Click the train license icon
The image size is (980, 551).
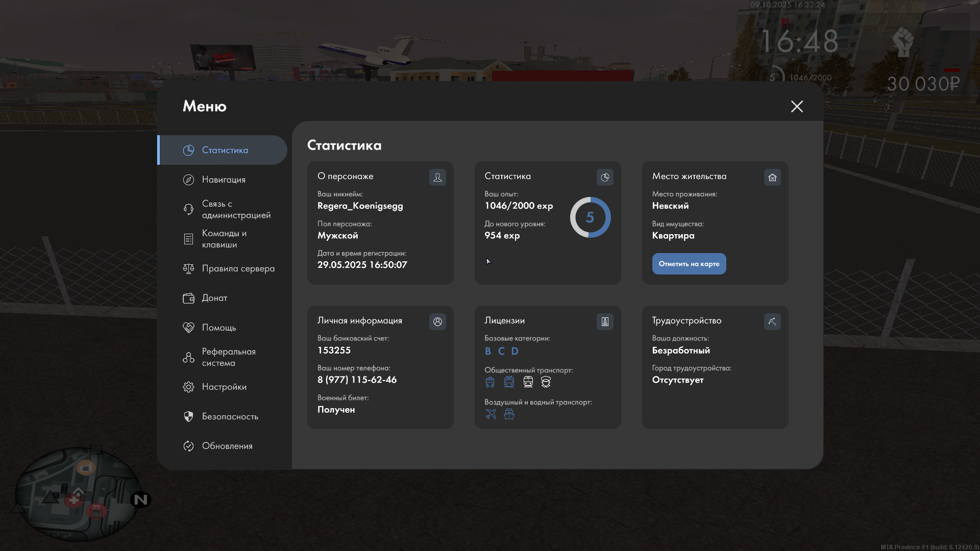pos(528,382)
